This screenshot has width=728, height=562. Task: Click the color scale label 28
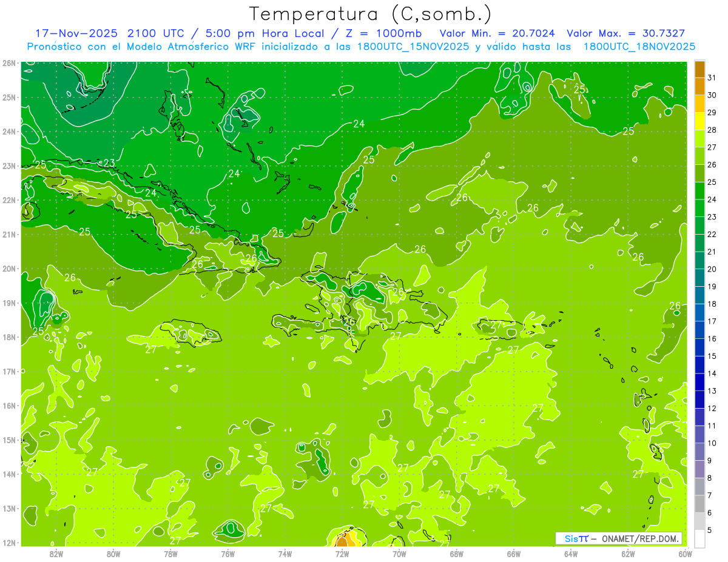[x=712, y=130]
